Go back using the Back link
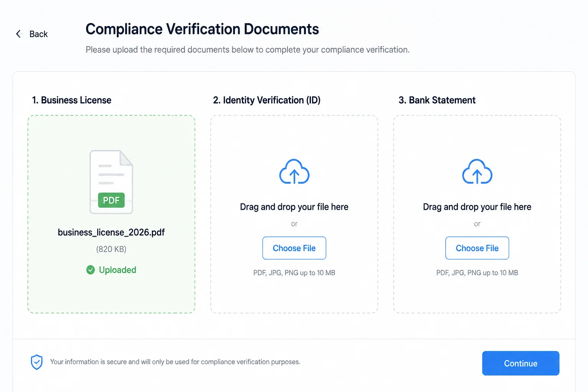The width and height of the screenshot is (588, 392). 38,34
